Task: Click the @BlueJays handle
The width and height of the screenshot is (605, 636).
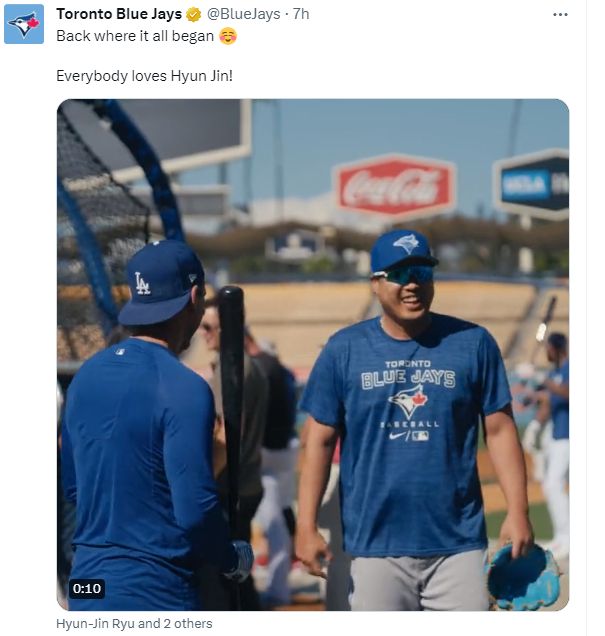Action: click(242, 14)
